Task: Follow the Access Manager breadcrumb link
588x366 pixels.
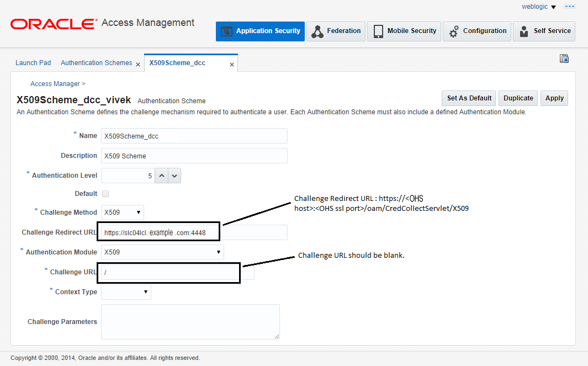Action: [x=55, y=84]
